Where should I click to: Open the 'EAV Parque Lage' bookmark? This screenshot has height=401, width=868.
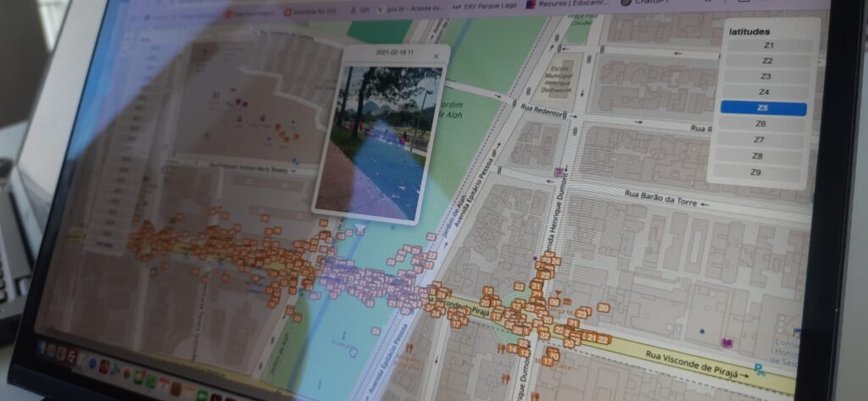tap(485, 8)
